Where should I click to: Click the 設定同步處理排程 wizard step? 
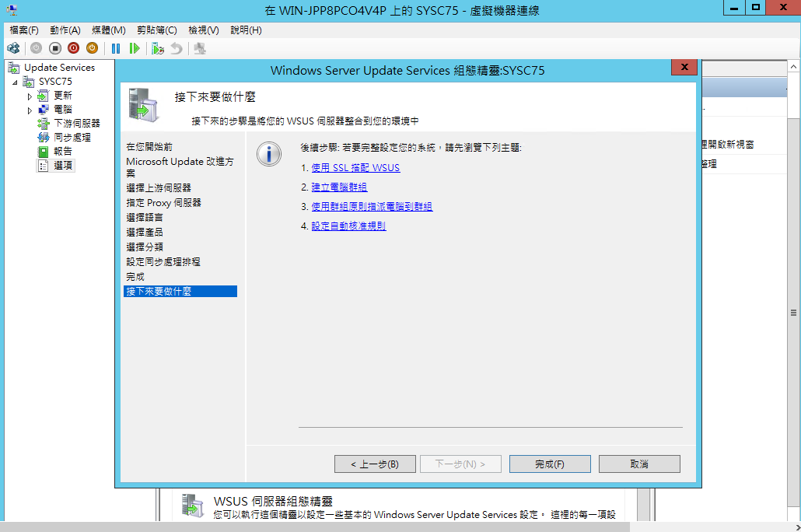163,261
